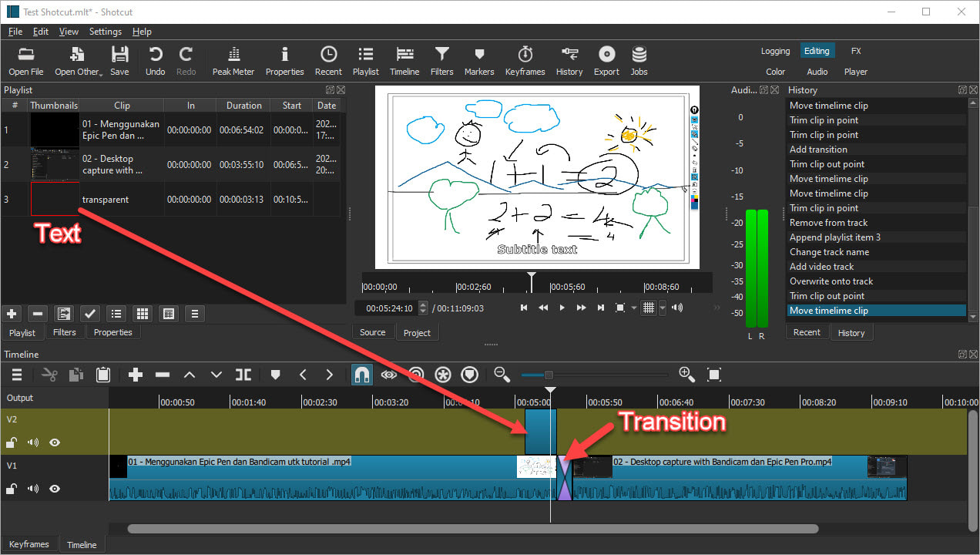Overwrite clip using the down-arrow icon
This screenshot has height=555, width=980.
216,375
